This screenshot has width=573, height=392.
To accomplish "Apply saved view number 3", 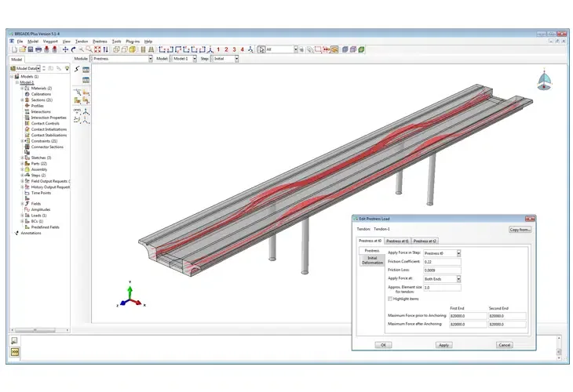I will pos(234,49).
